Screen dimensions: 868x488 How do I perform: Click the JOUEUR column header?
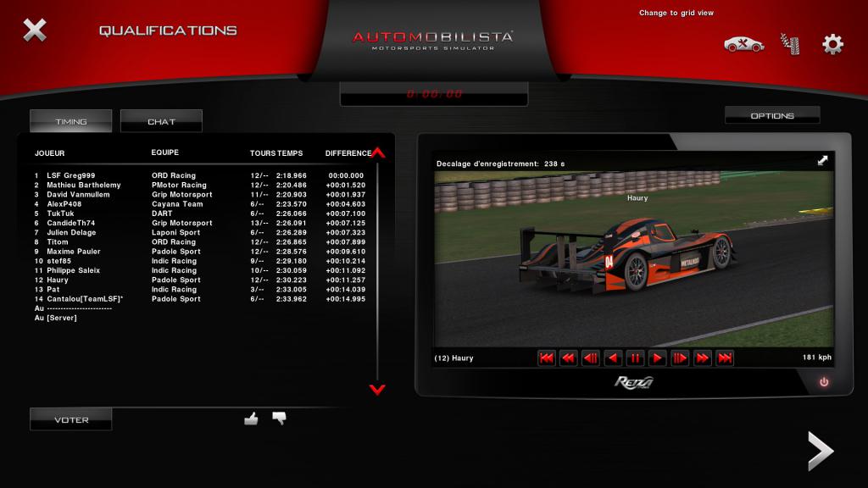pos(50,153)
